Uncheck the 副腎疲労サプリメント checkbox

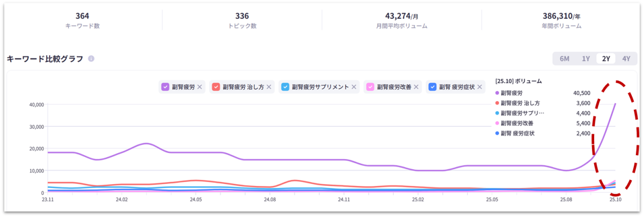pos(285,86)
